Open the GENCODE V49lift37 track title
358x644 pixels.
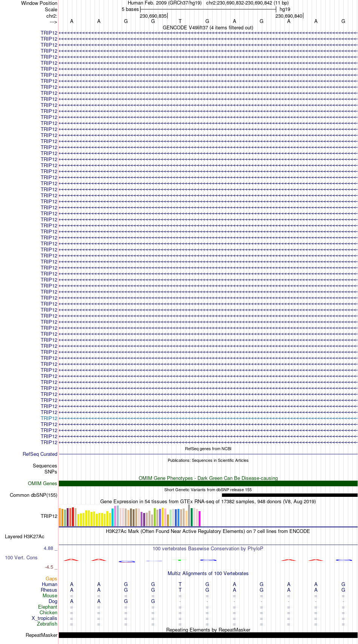pos(208,28)
